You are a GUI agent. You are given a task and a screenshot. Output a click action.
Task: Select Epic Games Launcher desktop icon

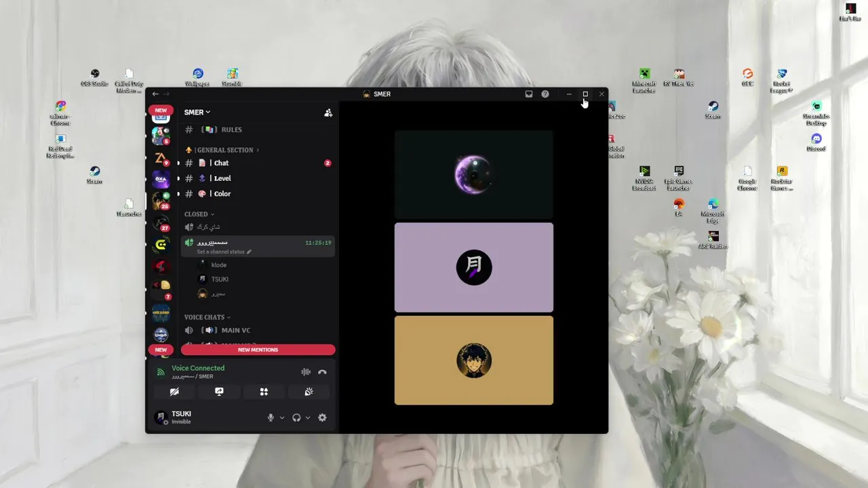678,179
